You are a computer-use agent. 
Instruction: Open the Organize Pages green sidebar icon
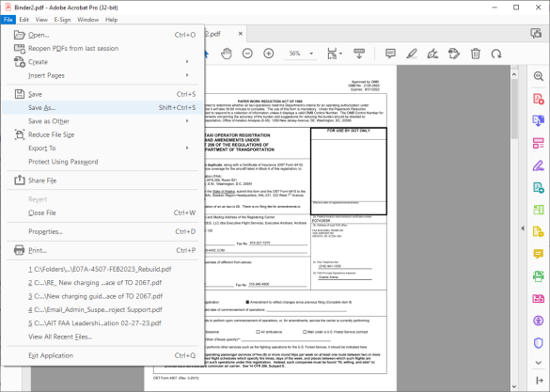pos(539,210)
